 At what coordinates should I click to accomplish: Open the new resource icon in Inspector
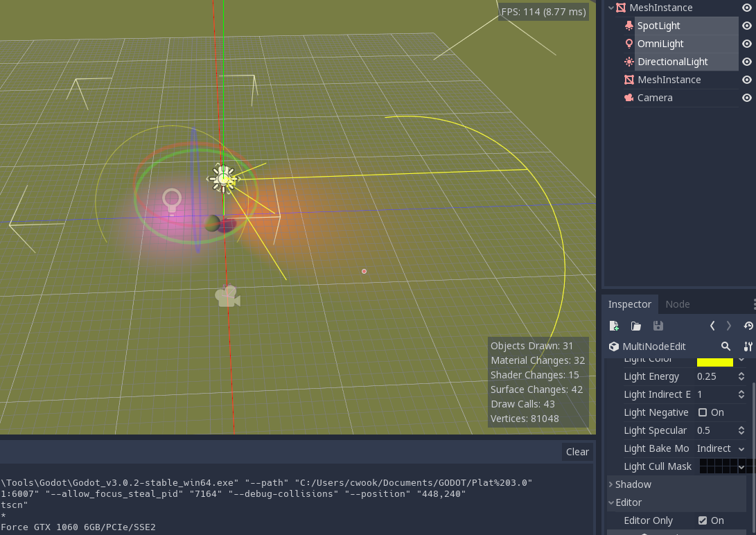click(x=614, y=325)
